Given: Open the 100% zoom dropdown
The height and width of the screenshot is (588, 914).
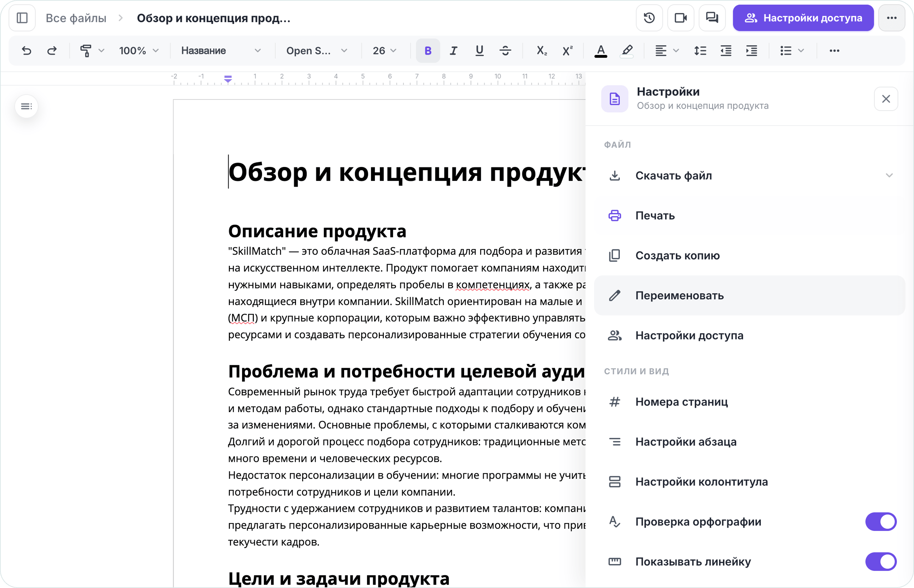Looking at the screenshot, I should 138,50.
